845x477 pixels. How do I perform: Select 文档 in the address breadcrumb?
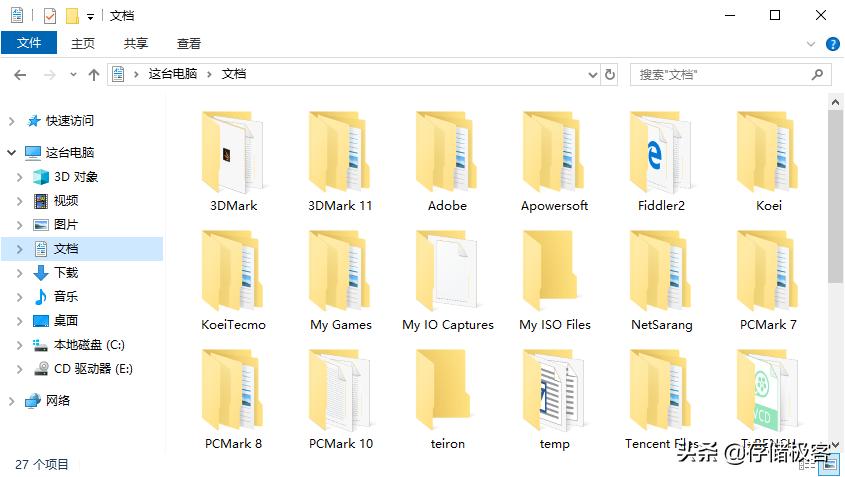(x=234, y=74)
